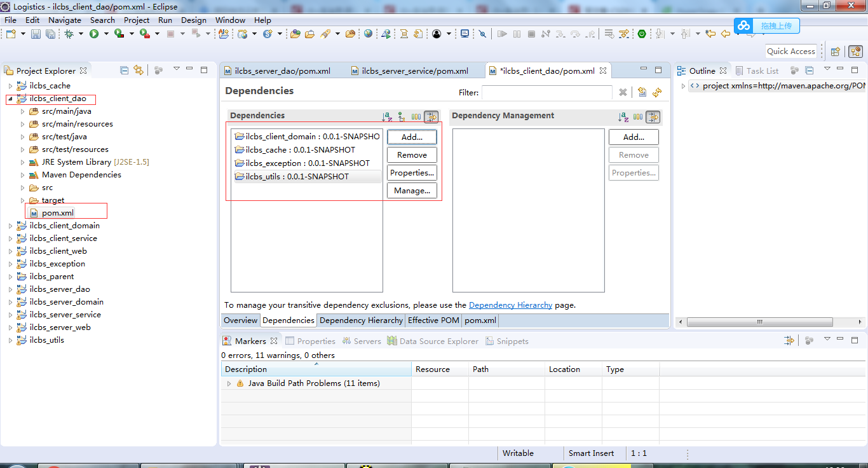The height and width of the screenshot is (468, 868).
Task: Click icon left of refresh in Dependencies header
Action: point(642,92)
